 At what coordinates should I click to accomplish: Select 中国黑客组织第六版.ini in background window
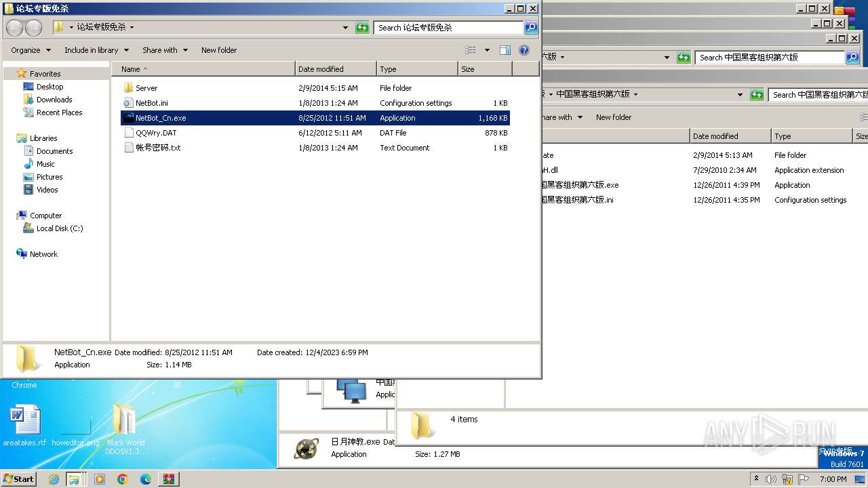pos(577,200)
